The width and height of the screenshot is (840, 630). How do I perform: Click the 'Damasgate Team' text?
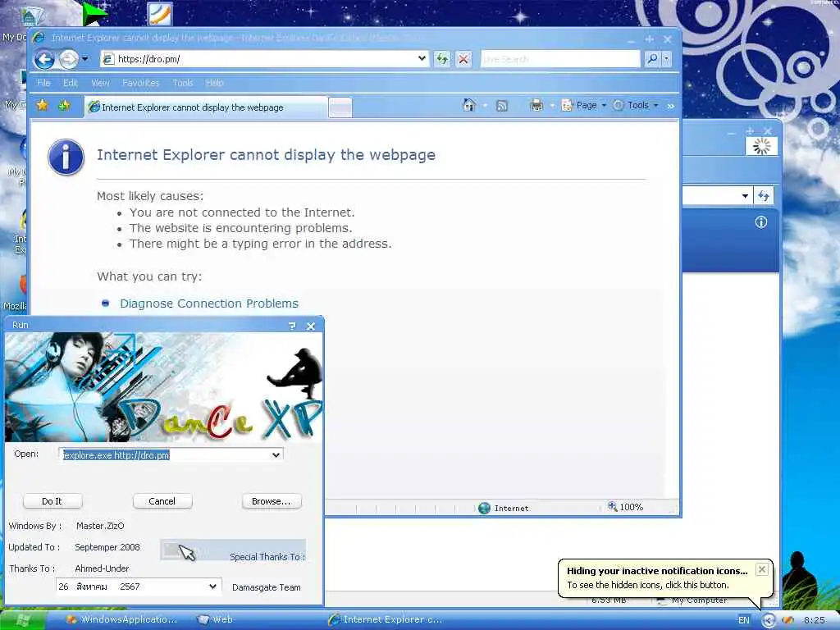267,587
